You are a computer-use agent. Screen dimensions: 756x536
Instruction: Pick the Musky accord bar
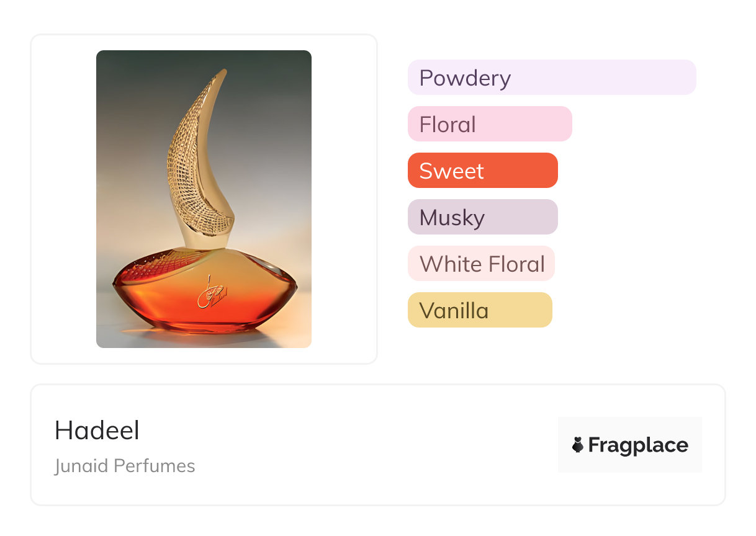[482, 217]
